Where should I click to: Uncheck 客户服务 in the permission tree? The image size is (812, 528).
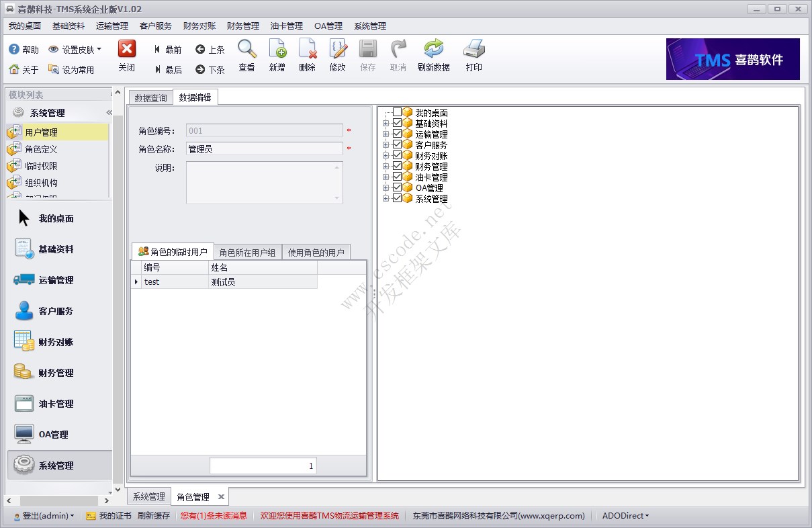tap(398, 144)
